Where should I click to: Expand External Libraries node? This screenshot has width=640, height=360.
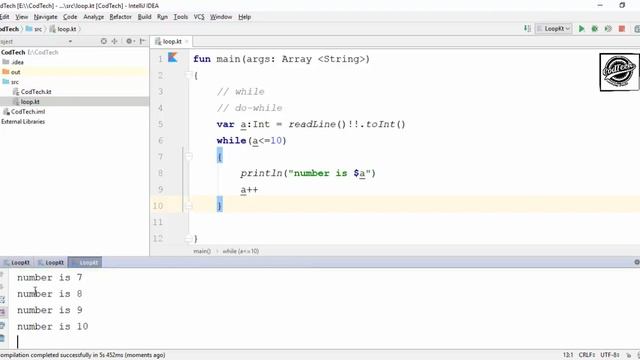23,122
